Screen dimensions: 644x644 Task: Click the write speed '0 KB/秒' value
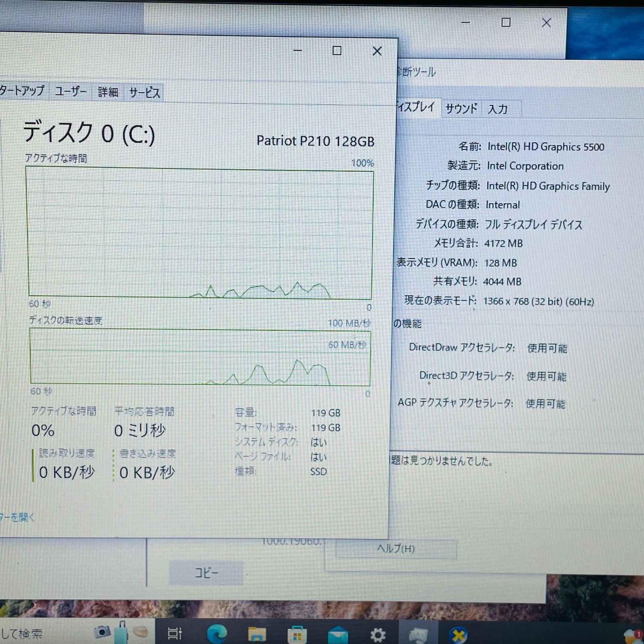147,473
